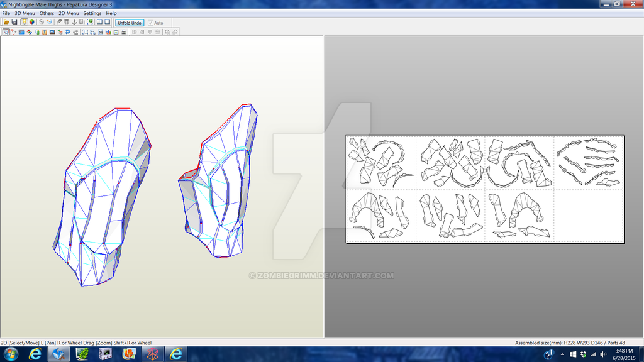Click the fourth grayed align icon
This screenshot has width=644, height=362.
coord(157,32)
